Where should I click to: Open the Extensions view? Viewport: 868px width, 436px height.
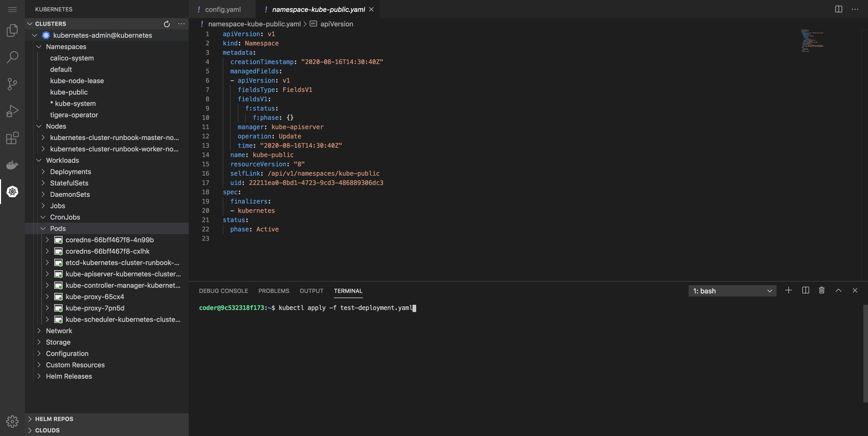(12, 138)
